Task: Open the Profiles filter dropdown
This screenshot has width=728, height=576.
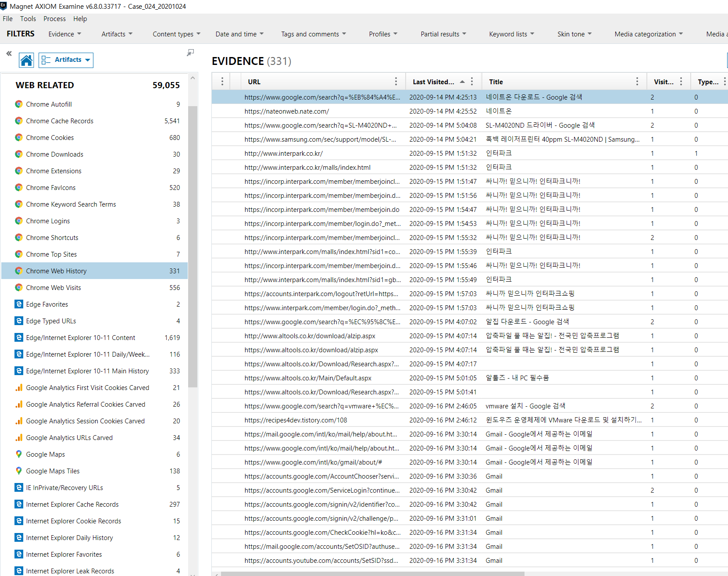Action: coord(383,34)
